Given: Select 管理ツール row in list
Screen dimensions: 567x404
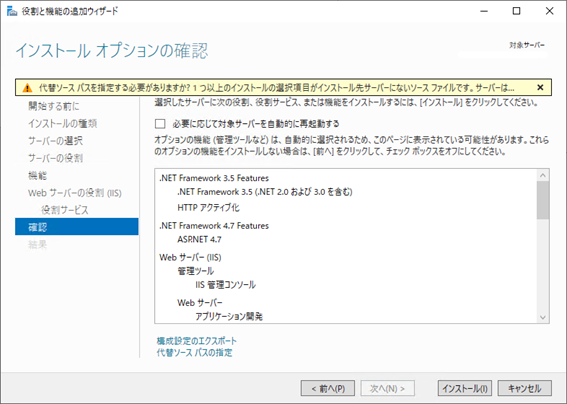Looking at the screenshot, I should [196, 271].
